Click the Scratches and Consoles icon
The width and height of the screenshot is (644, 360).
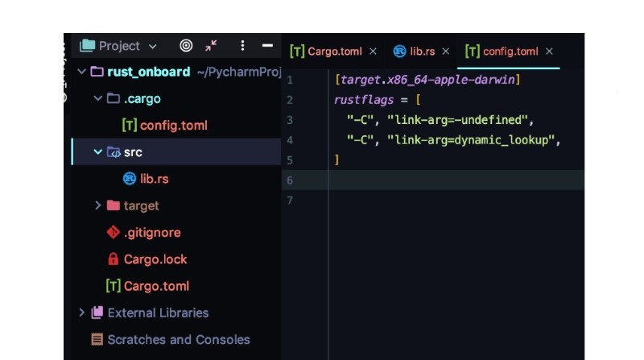97,339
